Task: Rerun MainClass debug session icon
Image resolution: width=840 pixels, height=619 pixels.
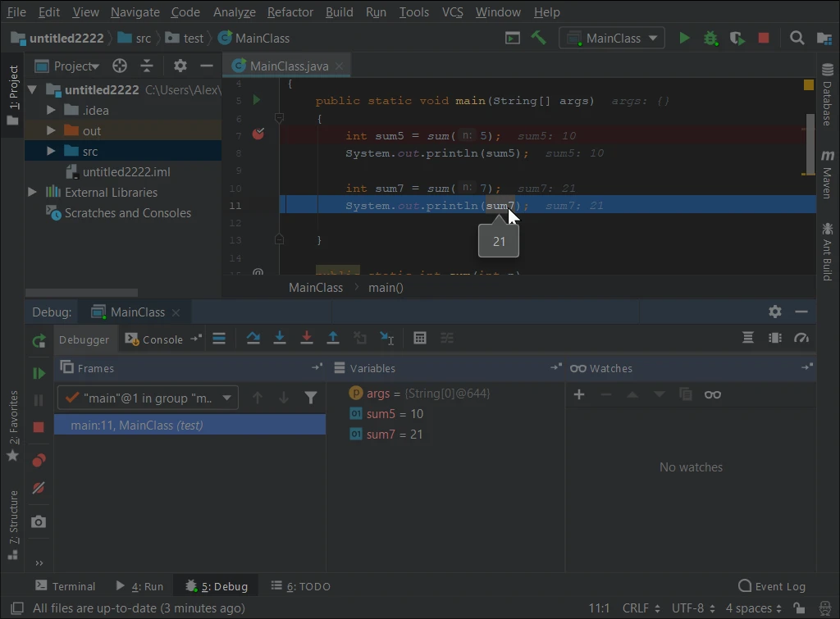Action: [x=39, y=341]
